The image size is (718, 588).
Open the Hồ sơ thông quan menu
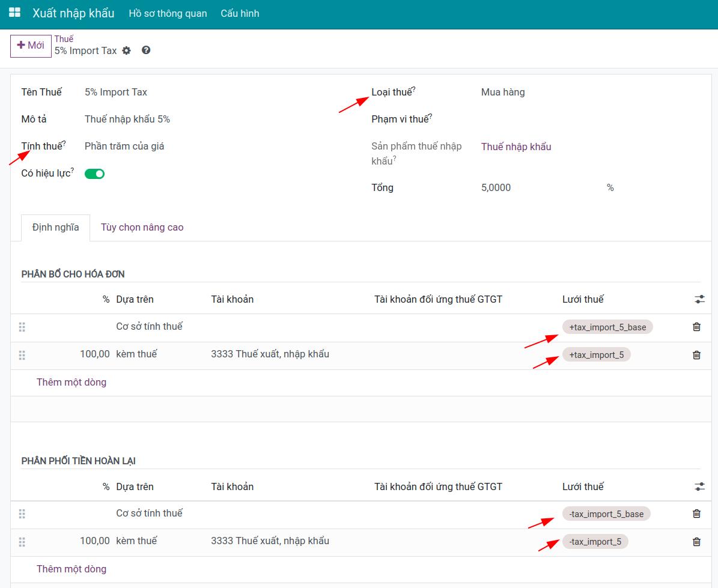click(x=168, y=13)
